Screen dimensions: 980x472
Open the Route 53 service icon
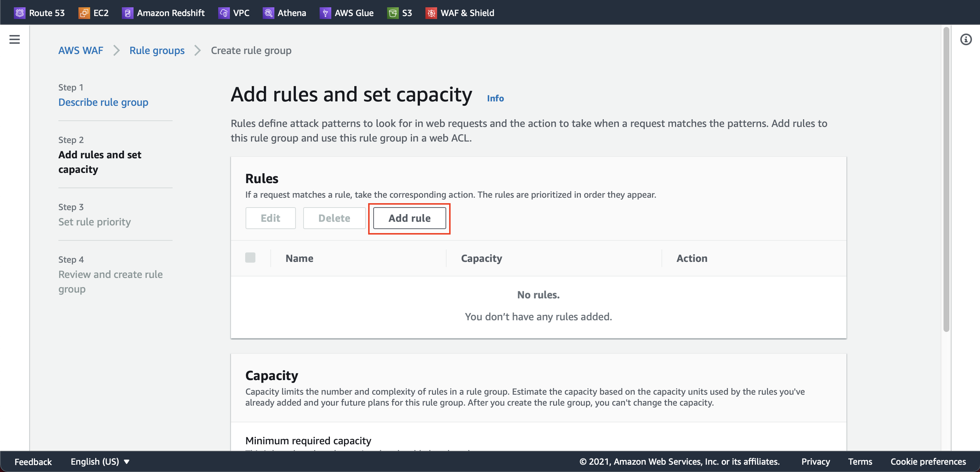20,13
